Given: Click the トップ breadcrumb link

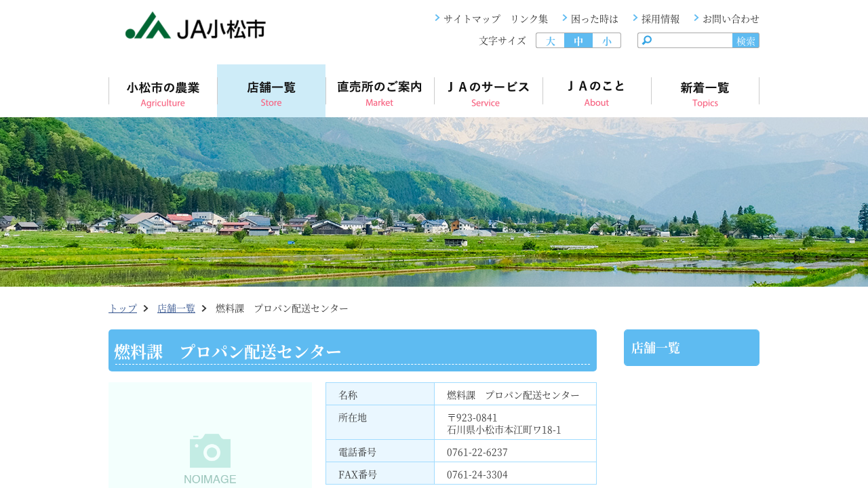Looking at the screenshot, I should pos(123,308).
